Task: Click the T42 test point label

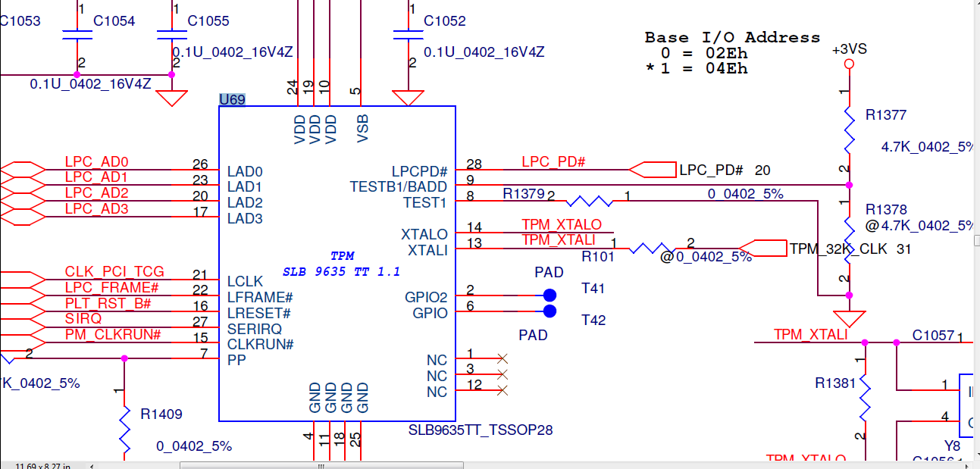Action: click(x=593, y=320)
